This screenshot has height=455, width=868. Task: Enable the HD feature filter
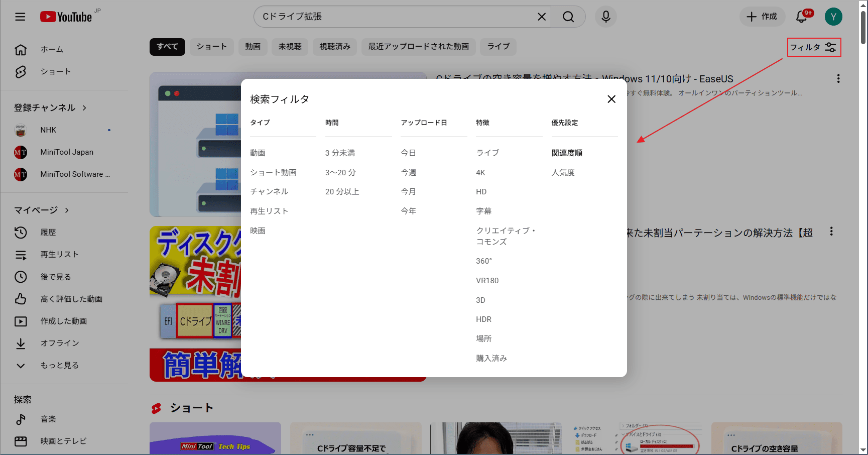point(481,191)
